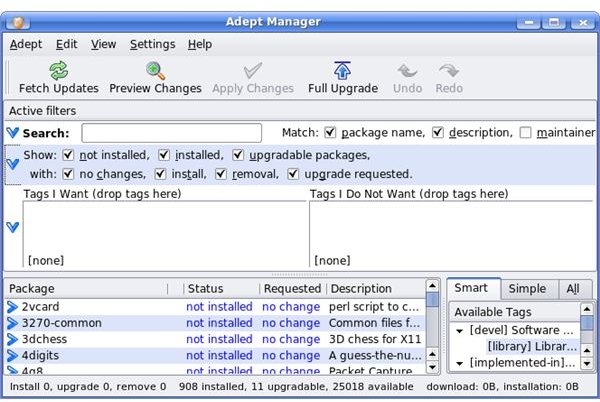The image size is (600, 402).
Task: Open the Edit menu
Action: [67, 44]
